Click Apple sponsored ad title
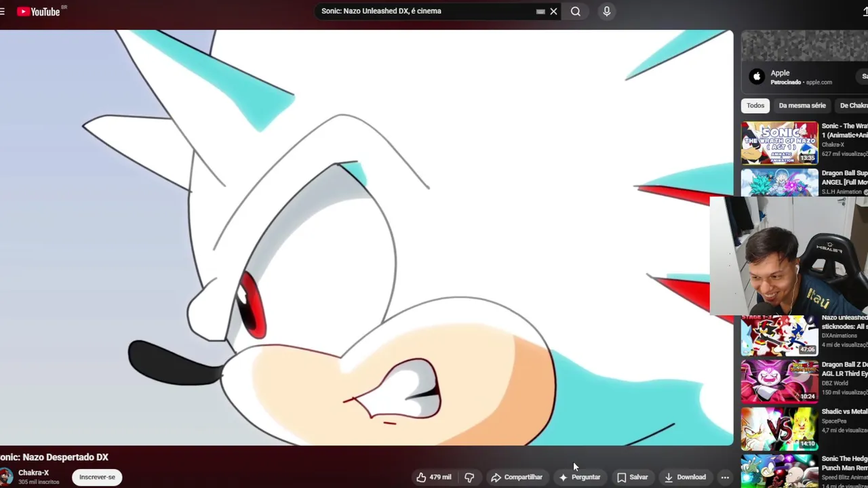Screen dimensions: 868x488 point(780,73)
